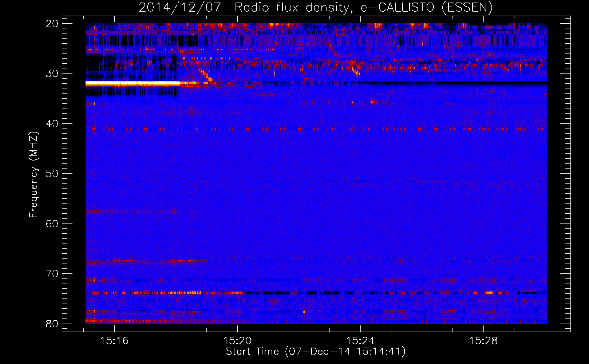Viewport: 589px width, 364px height.
Task: Click the 15:24 time tick label
Action: pos(360,341)
